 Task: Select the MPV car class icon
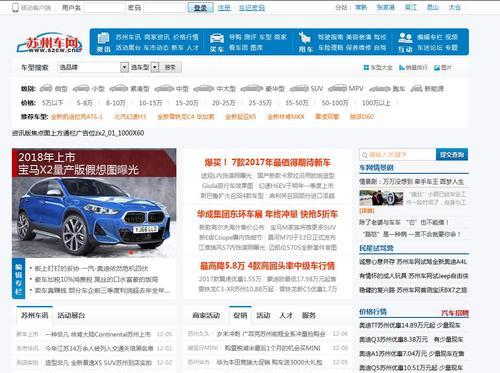pyautogui.click(x=337, y=88)
